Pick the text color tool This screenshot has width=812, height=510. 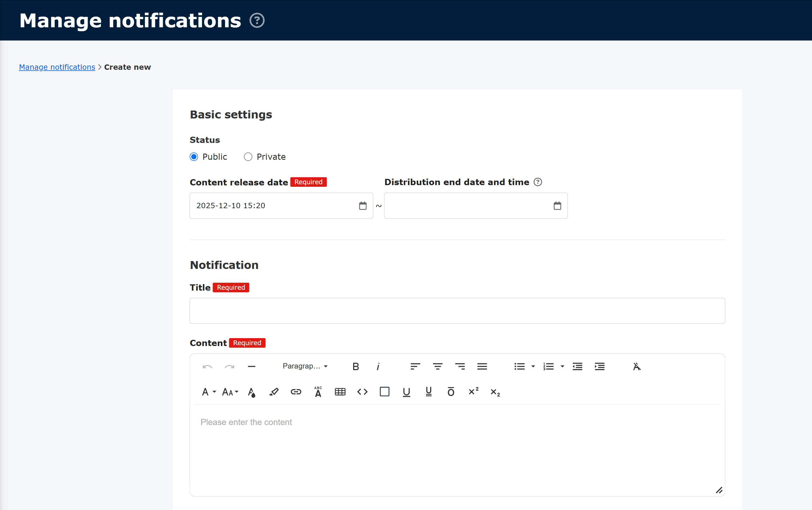click(x=251, y=392)
